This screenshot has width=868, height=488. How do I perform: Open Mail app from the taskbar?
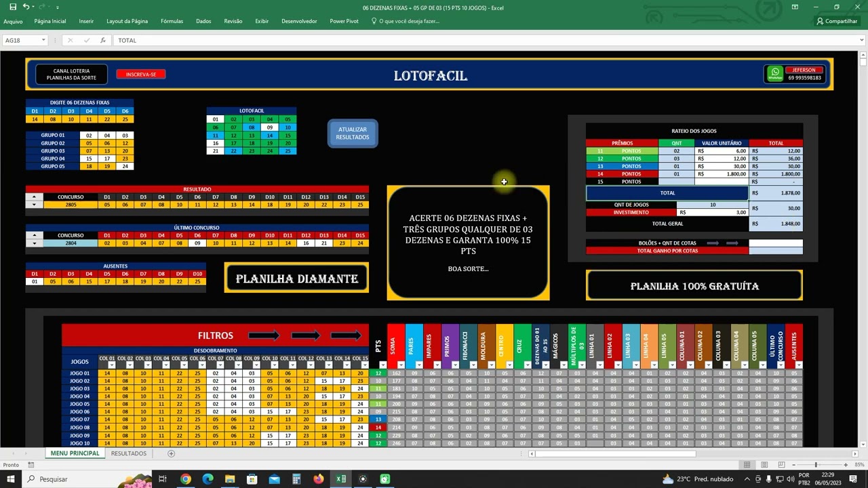(274, 479)
